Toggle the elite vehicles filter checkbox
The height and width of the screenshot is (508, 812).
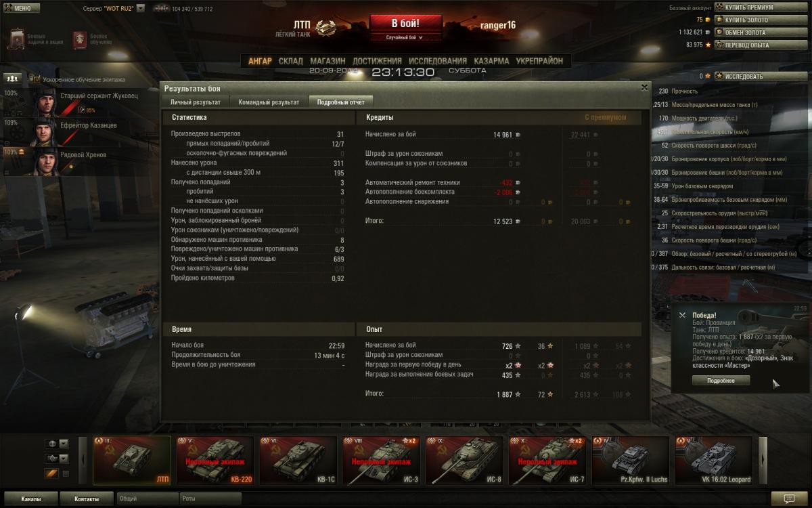(66, 473)
